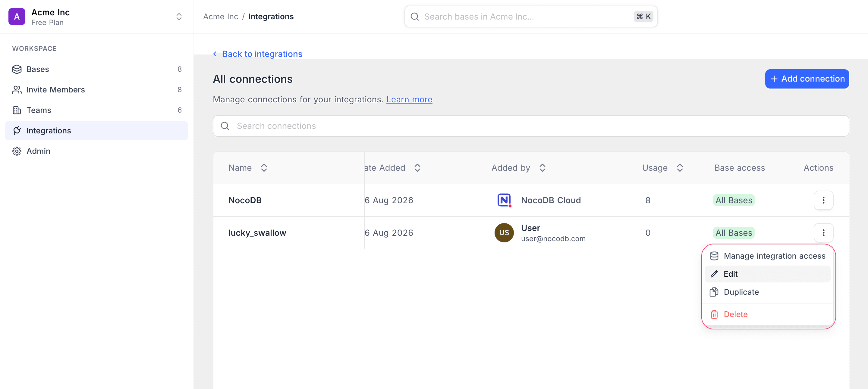Click the lucky_swallow row date 6 Aug 2026

click(x=389, y=233)
